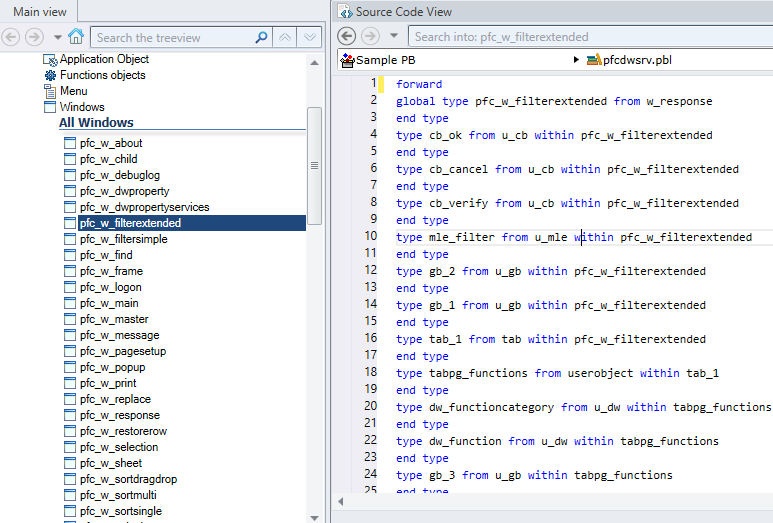Open Source Code View history dropdown
The height and width of the screenshot is (523, 773).
(x=394, y=36)
